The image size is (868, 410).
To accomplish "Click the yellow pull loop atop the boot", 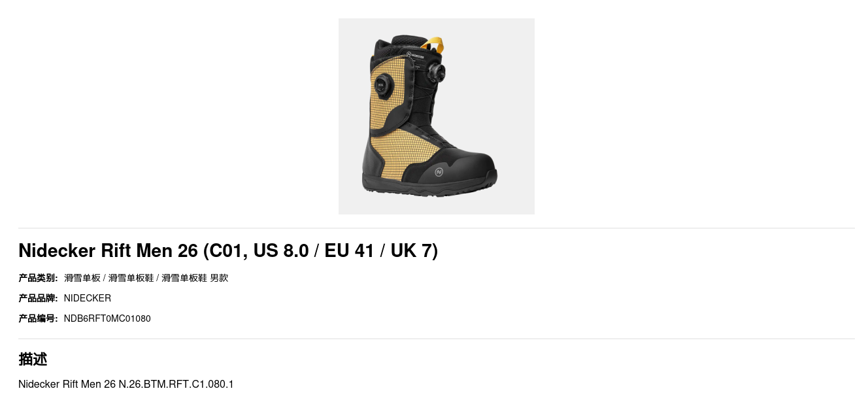I will pyautogui.click(x=434, y=45).
